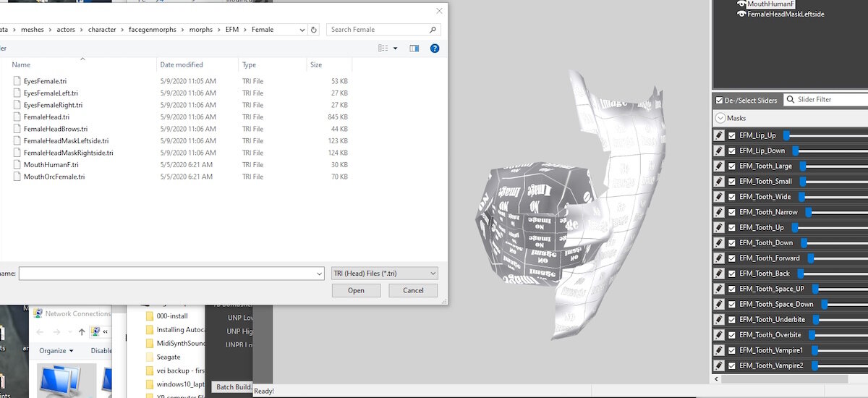Uncheck the EFM_Tooth_Wide slider checkbox

pos(732,197)
